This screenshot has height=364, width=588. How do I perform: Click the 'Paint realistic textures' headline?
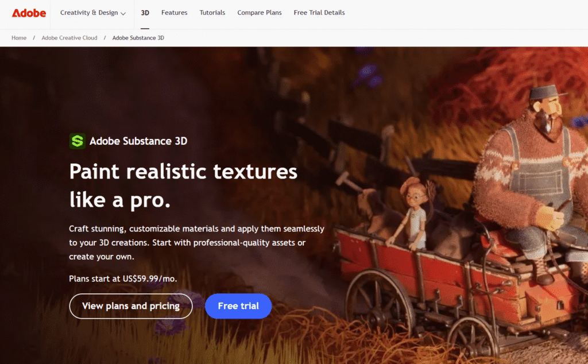pyautogui.click(x=183, y=171)
